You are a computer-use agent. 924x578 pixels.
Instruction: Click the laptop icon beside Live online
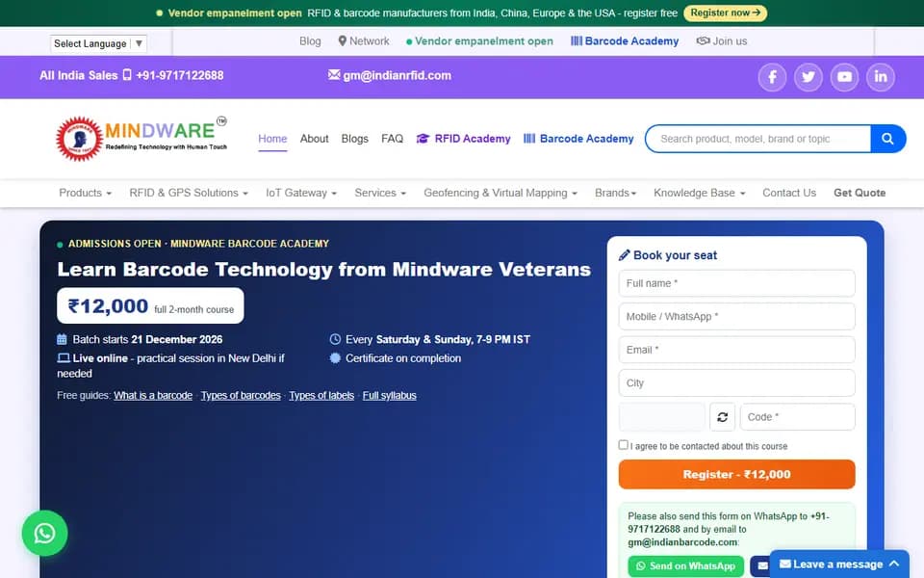point(64,358)
